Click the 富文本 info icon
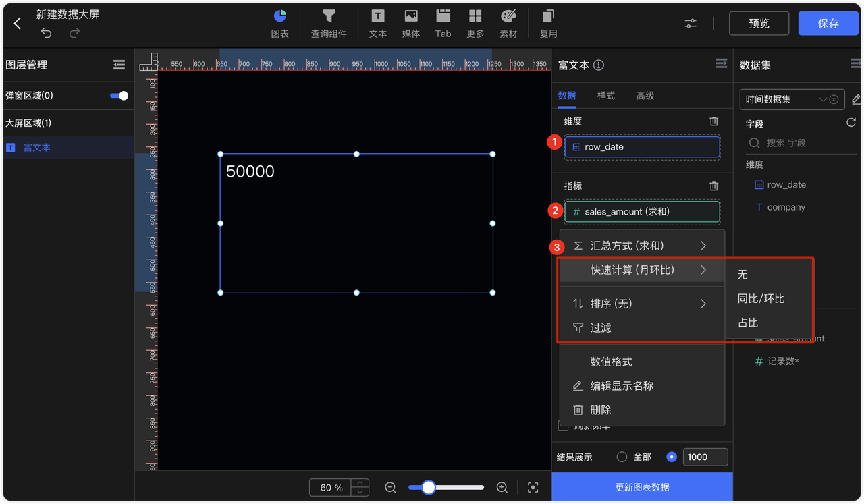 (x=599, y=65)
